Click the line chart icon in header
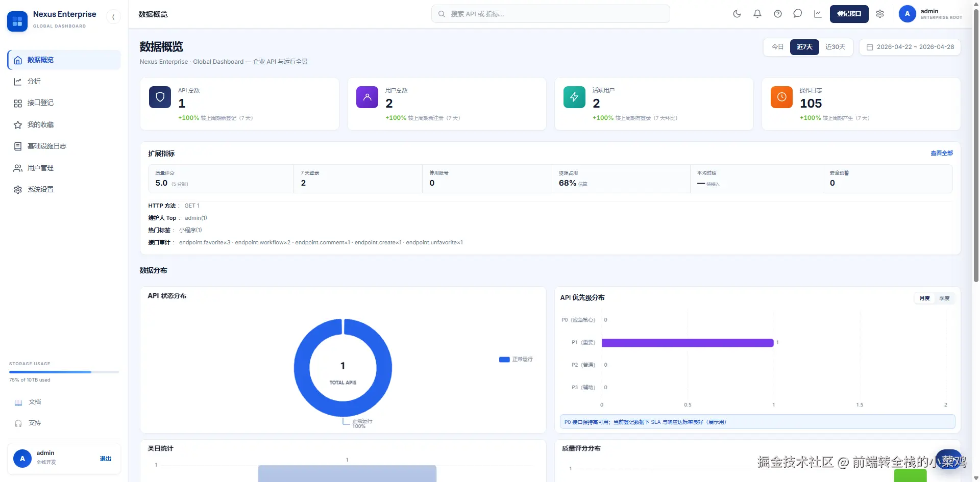Image resolution: width=980 pixels, height=482 pixels. click(818, 14)
